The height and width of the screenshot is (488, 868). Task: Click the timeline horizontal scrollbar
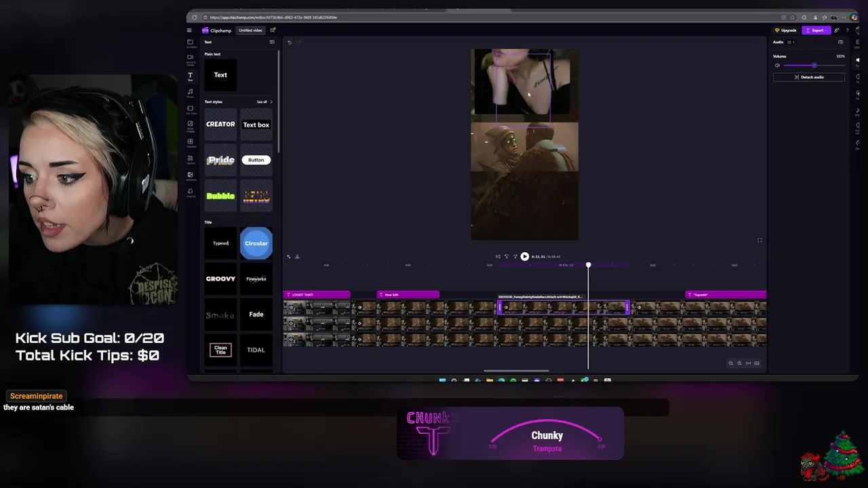click(x=516, y=371)
